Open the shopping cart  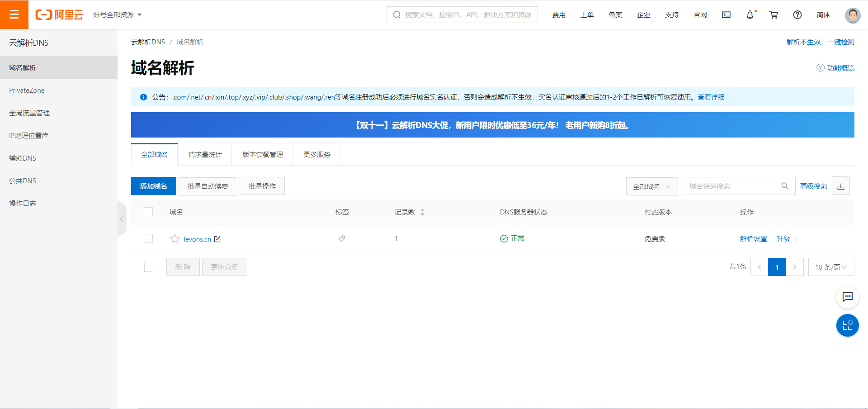tap(774, 15)
